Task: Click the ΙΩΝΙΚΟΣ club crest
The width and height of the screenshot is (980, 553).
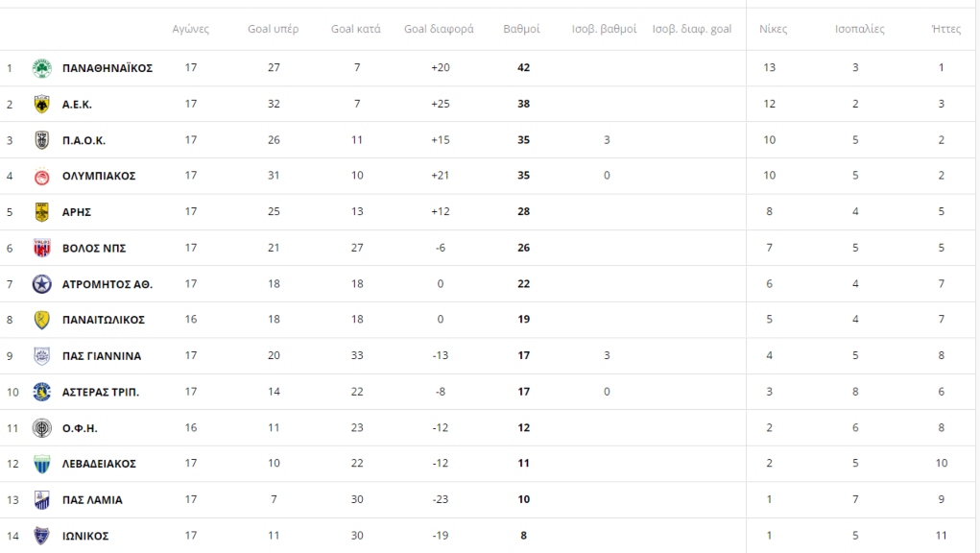Action: click(42, 536)
